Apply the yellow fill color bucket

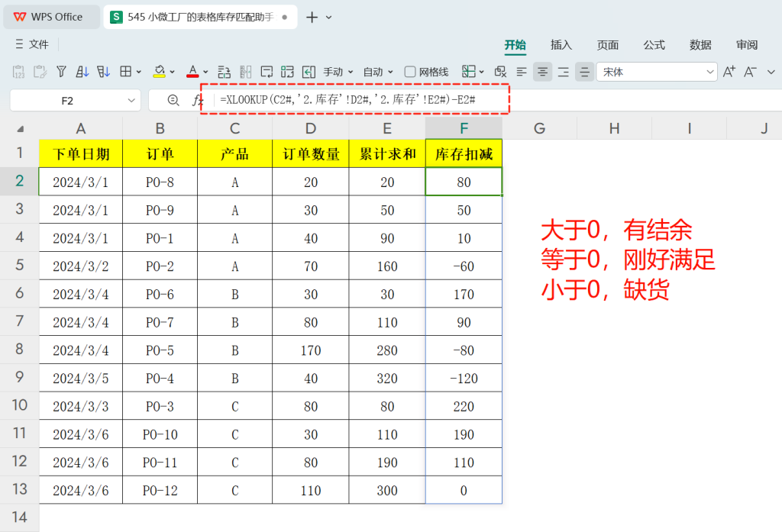click(160, 72)
